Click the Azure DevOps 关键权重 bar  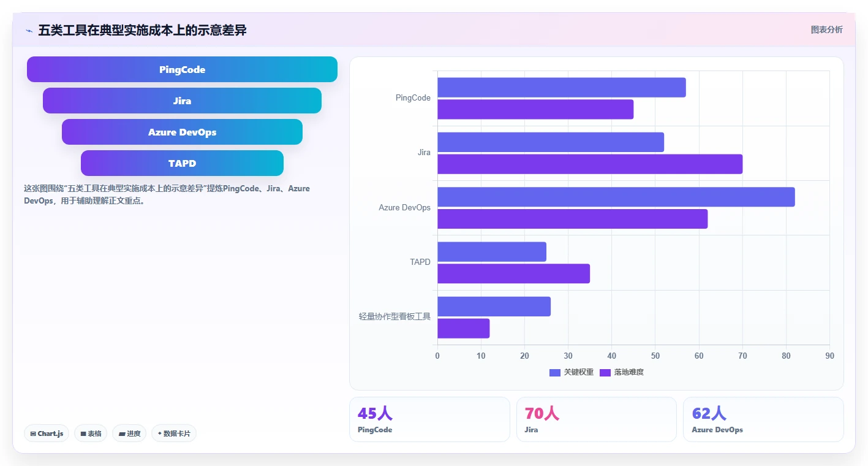coord(616,197)
